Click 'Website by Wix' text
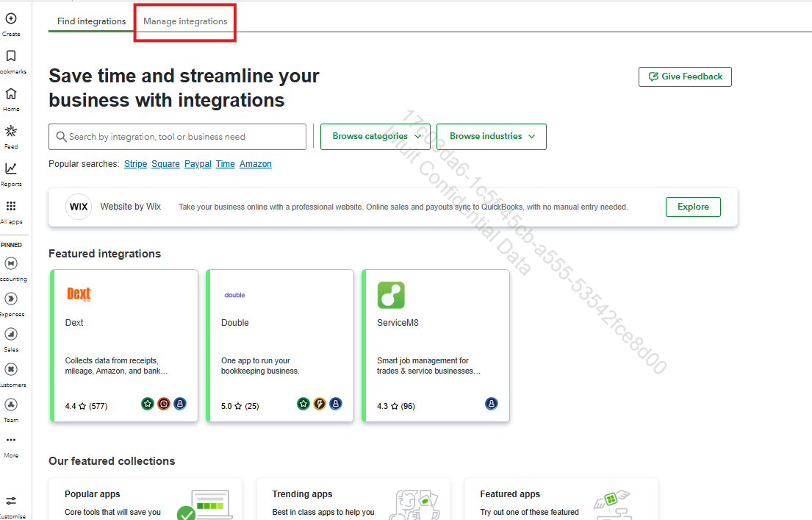This screenshot has width=812, height=520. 131,207
